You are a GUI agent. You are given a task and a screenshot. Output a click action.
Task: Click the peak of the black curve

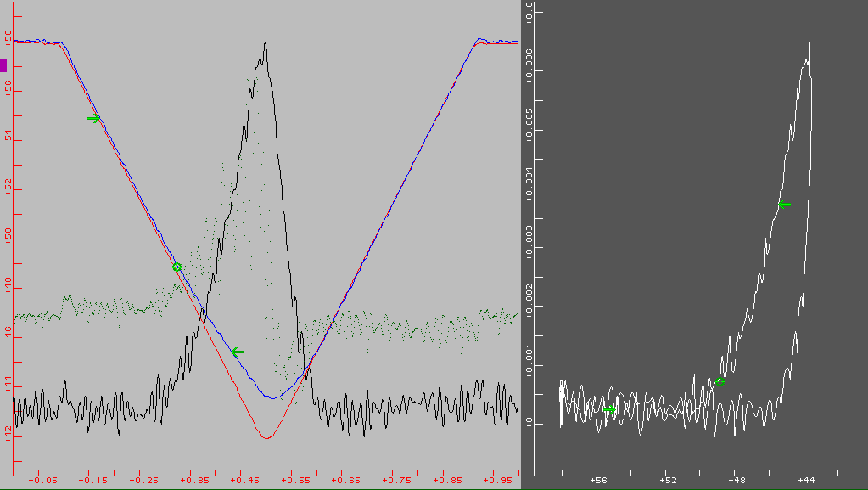click(266, 42)
